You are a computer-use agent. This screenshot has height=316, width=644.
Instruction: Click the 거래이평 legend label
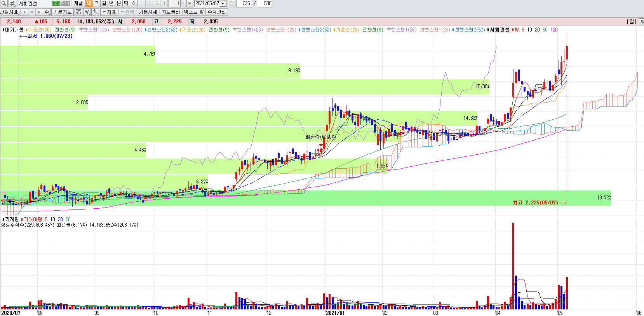pos(33,220)
